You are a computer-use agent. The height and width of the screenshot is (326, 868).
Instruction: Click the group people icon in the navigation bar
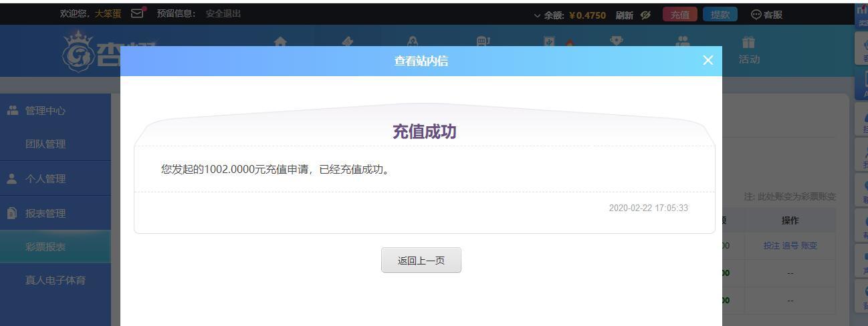coord(682,41)
